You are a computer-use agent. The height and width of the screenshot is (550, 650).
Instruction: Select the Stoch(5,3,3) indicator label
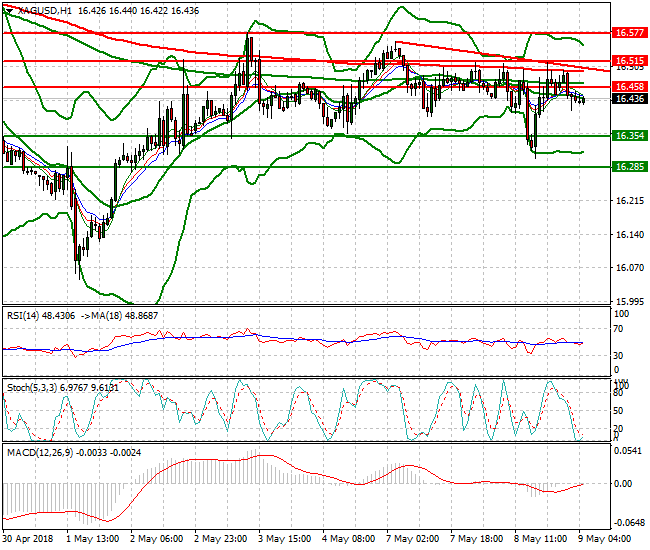click(x=32, y=385)
